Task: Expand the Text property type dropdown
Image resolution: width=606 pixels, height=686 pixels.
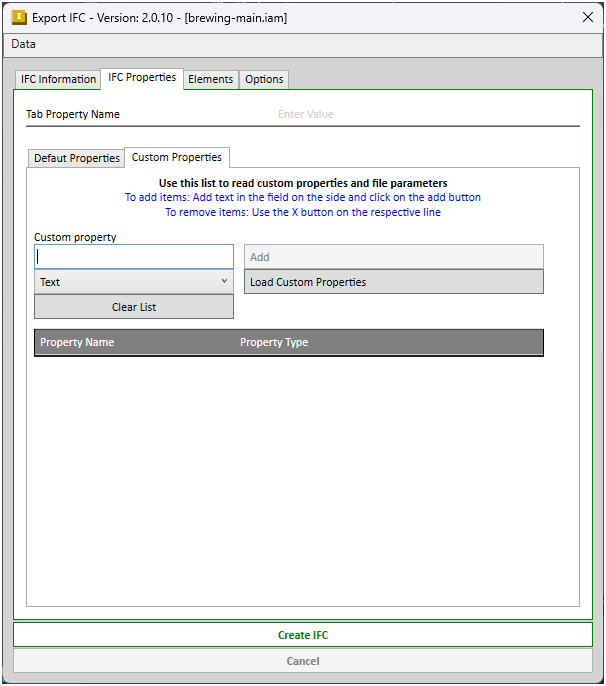Action: pos(134,282)
